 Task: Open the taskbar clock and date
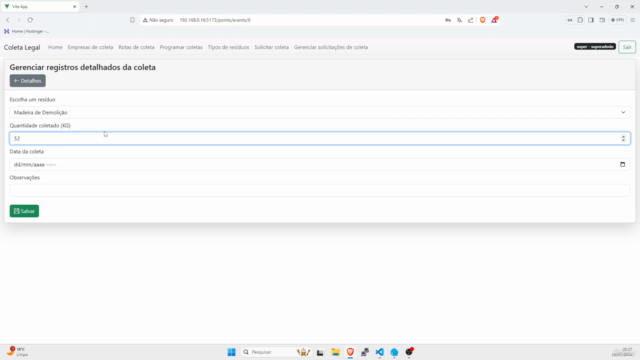pyautogui.click(x=622, y=352)
